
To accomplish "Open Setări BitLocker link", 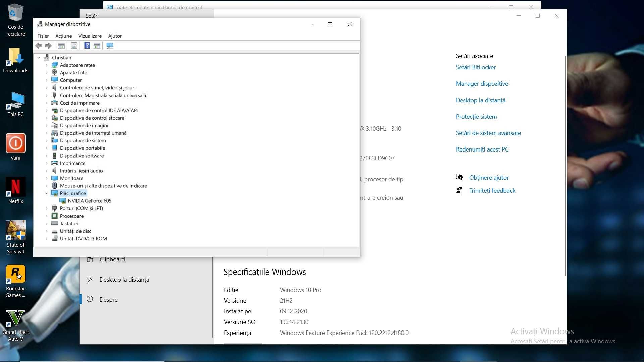I will pyautogui.click(x=476, y=67).
